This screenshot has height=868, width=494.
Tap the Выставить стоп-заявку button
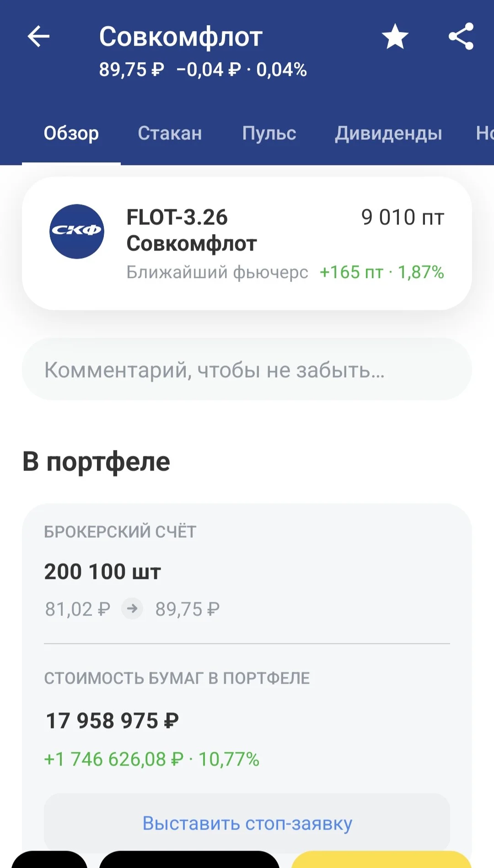click(247, 823)
